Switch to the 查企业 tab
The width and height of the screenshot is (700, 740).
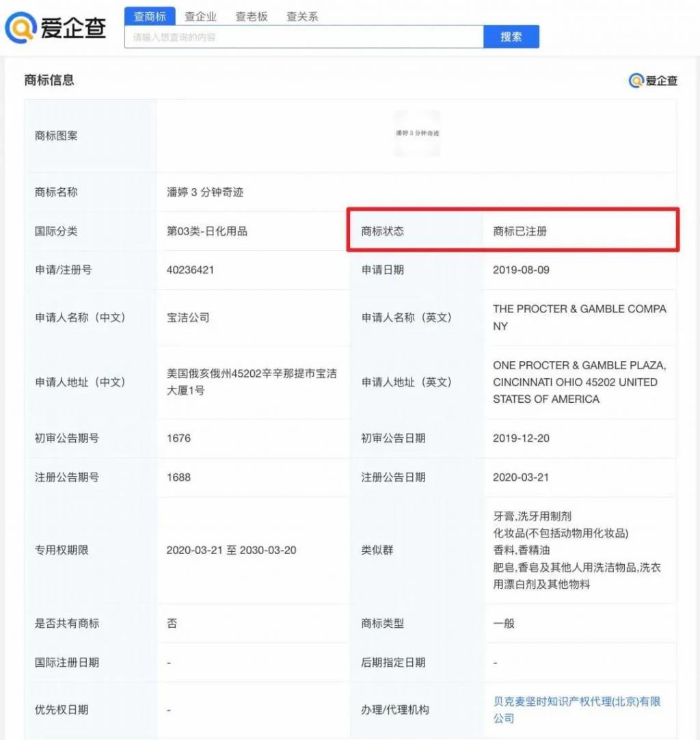click(200, 16)
